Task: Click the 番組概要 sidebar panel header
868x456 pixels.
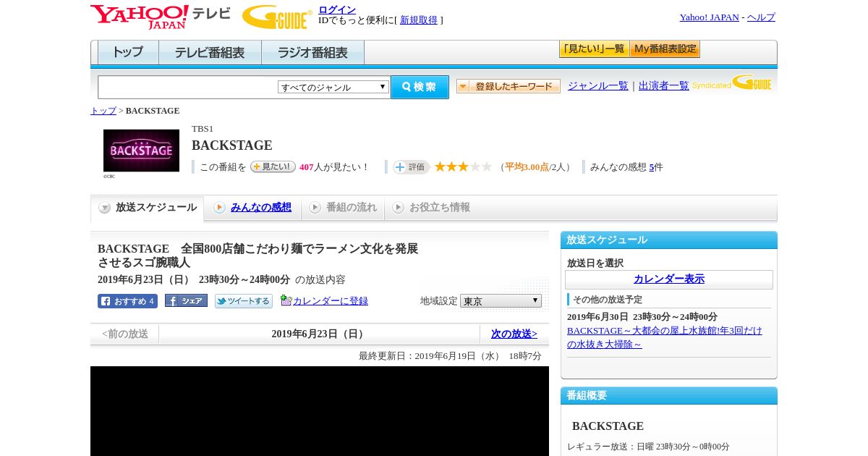Action: [x=669, y=396]
